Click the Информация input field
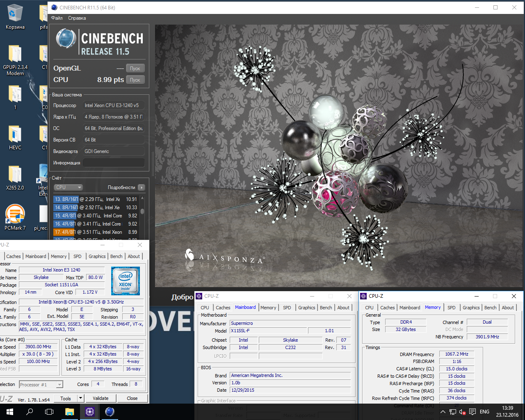This screenshot has width=525, height=420. (114, 163)
